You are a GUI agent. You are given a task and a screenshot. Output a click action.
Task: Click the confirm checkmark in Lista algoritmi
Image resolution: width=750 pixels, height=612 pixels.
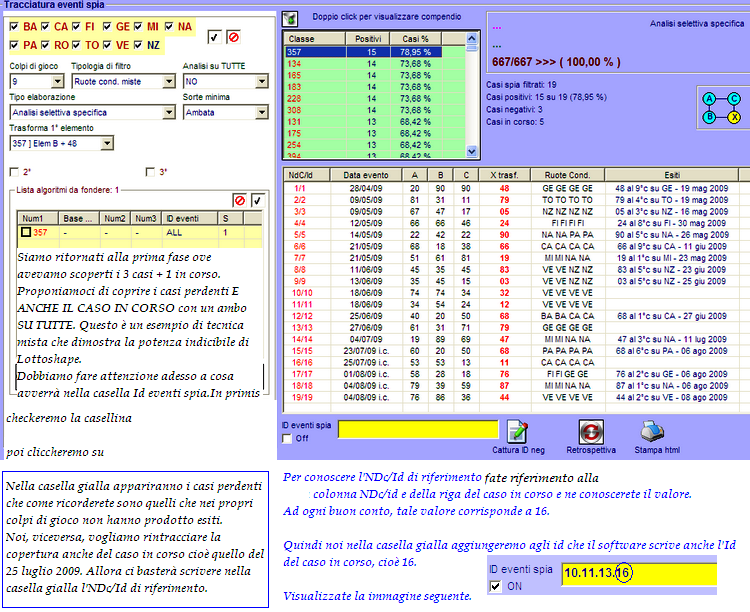(257, 200)
